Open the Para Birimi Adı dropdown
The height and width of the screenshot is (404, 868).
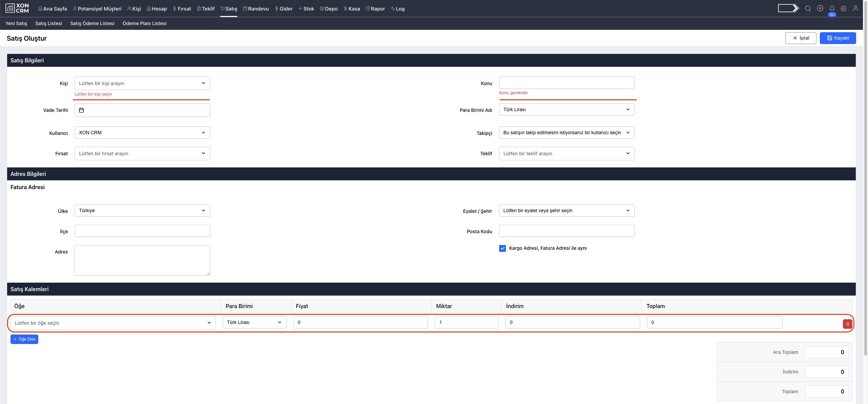[x=566, y=109]
